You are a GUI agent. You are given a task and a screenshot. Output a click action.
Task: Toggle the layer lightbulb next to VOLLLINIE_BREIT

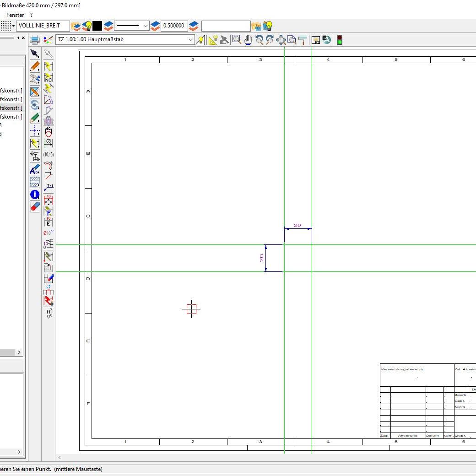(x=87, y=26)
